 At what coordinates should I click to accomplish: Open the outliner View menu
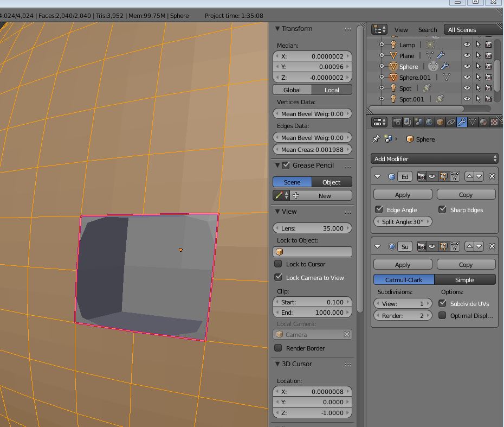click(401, 30)
